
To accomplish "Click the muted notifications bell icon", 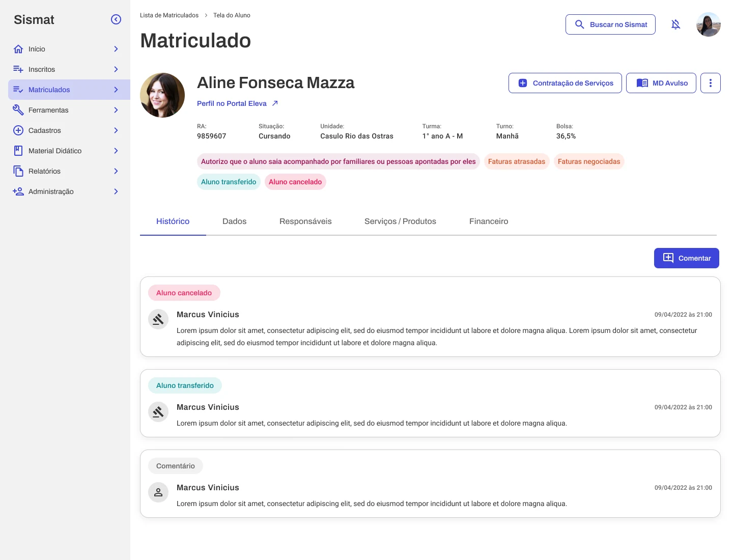I will [675, 24].
